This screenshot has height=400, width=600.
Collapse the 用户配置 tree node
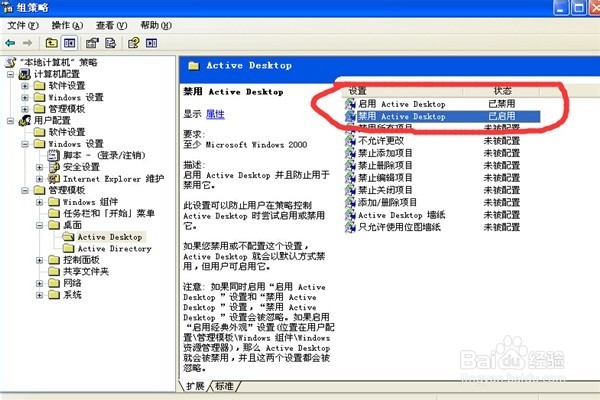[11, 121]
